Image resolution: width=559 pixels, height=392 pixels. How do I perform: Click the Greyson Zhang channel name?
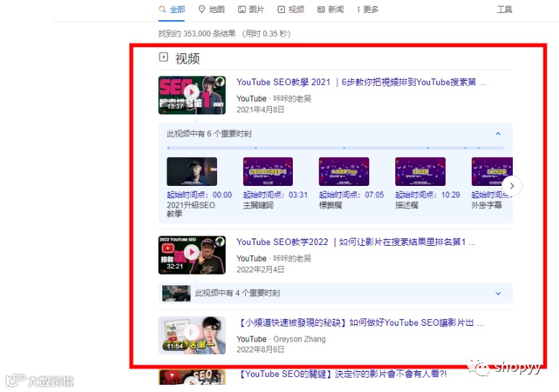coord(299,339)
